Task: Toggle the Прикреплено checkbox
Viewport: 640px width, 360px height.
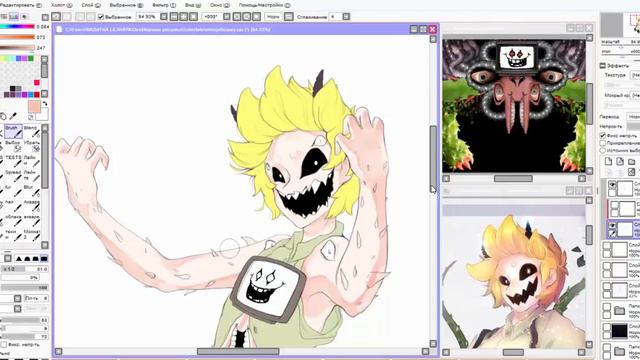Action: 603,143
